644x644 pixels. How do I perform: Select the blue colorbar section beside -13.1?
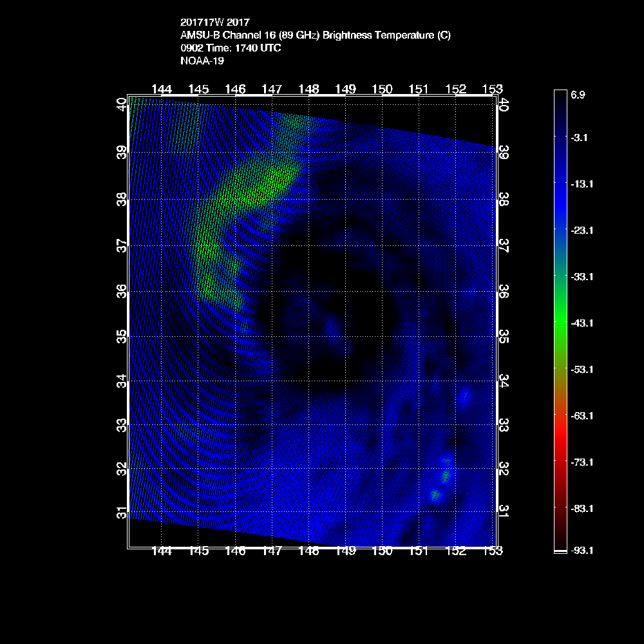560,184
